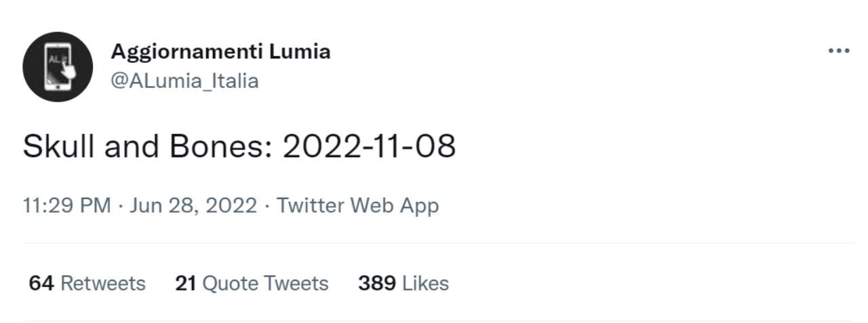
Task: Open the Aggiornamenti Lumia display name
Action: pyautogui.click(x=220, y=51)
